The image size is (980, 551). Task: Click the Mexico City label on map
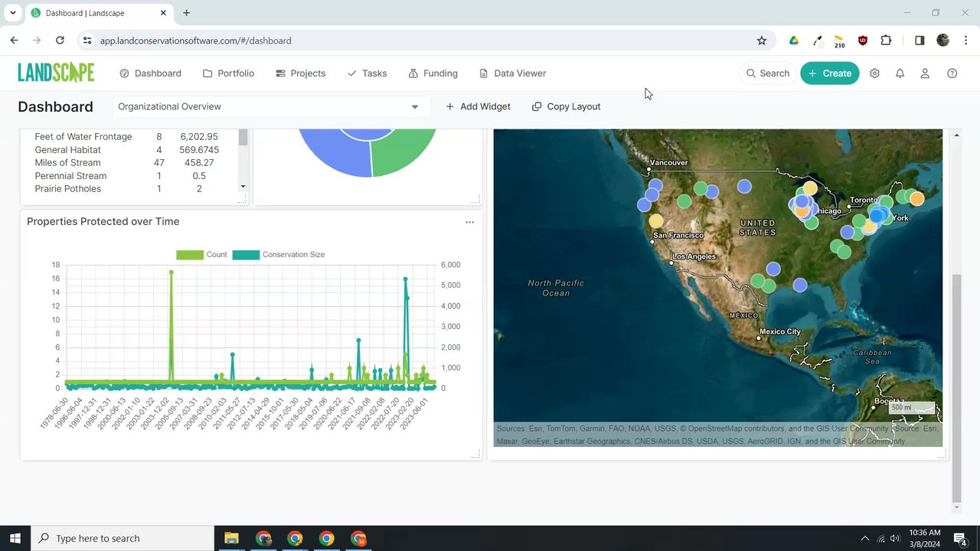pyautogui.click(x=780, y=331)
